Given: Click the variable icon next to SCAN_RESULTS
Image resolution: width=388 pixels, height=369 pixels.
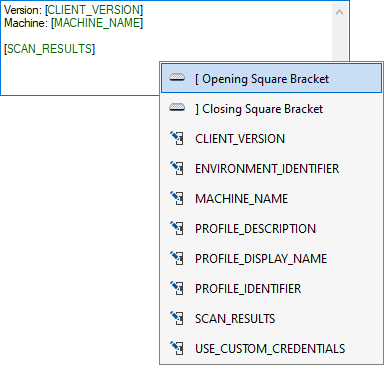Looking at the screenshot, I should (x=177, y=318).
